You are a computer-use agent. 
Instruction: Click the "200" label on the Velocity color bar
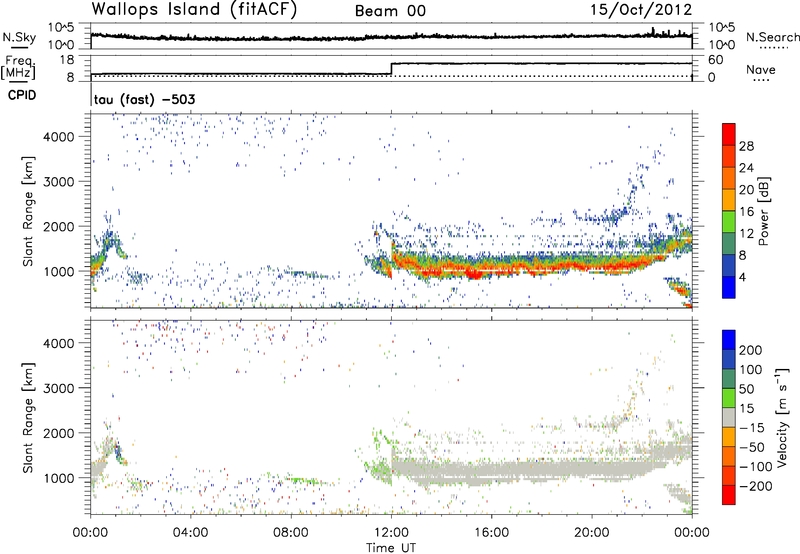click(x=751, y=350)
